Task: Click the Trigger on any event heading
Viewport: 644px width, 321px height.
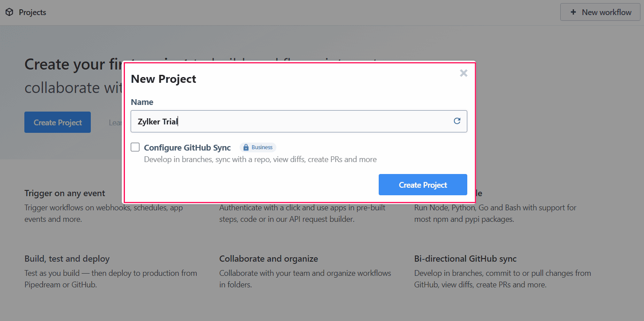Action: point(65,193)
